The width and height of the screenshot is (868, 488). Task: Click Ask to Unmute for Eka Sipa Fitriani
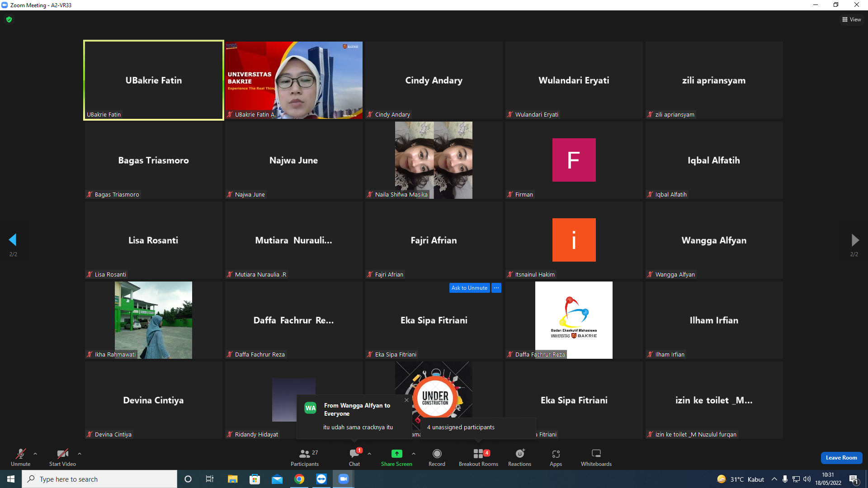pos(469,288)
